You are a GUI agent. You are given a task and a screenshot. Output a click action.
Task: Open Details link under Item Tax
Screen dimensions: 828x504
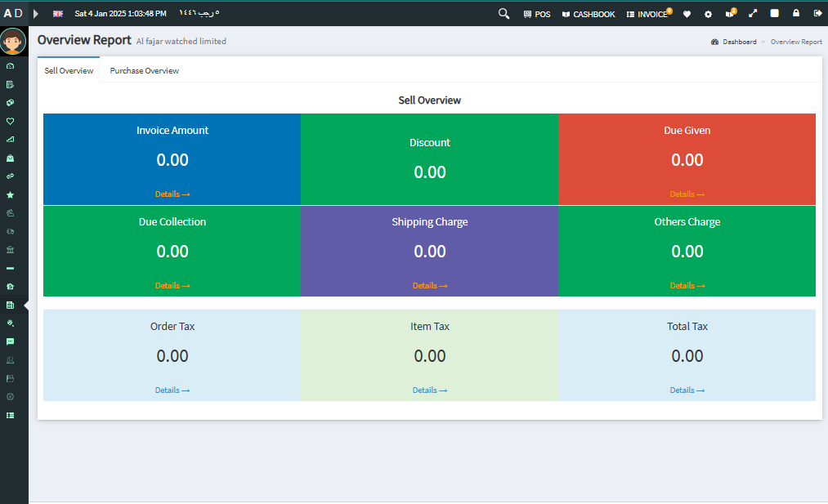coord(430,390)
